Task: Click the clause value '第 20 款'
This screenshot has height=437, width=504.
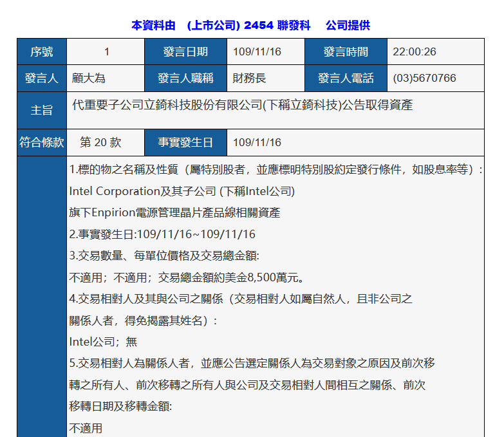Action: click(100, 142)
